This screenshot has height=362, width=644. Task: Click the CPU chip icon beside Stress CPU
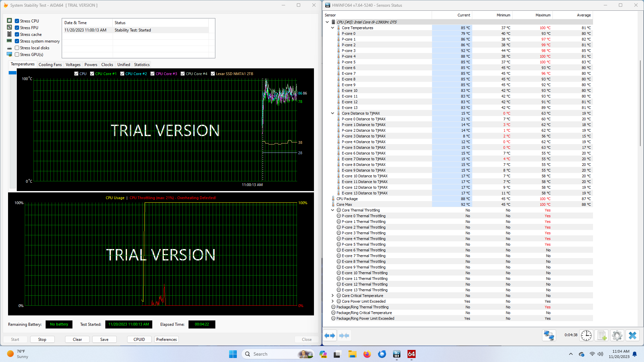pyautogui.click(x=9, y=21)
